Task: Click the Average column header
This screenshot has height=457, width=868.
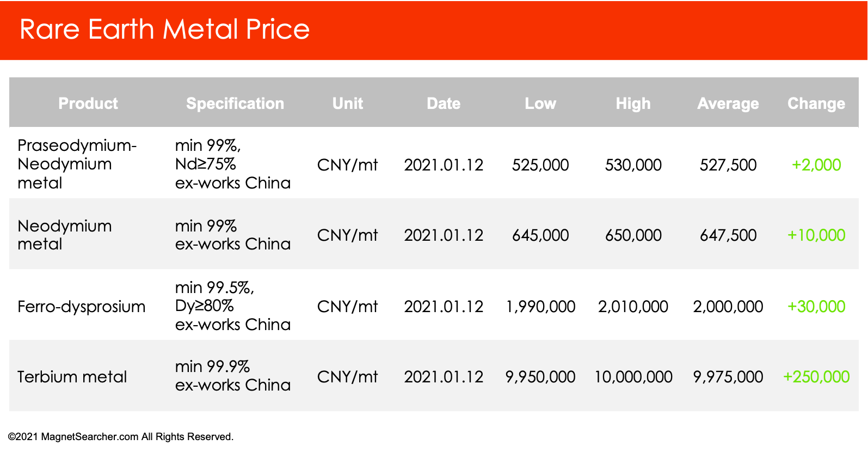Action: point(728,103)
